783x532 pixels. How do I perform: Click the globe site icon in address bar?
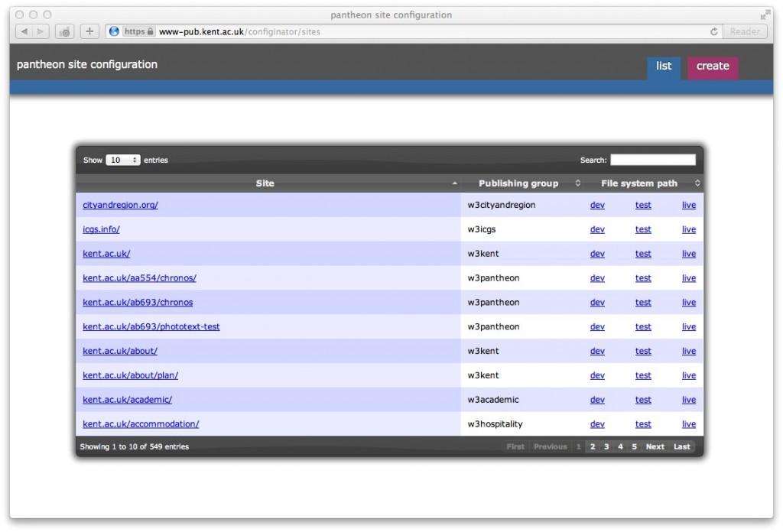(x=114, y=31)
